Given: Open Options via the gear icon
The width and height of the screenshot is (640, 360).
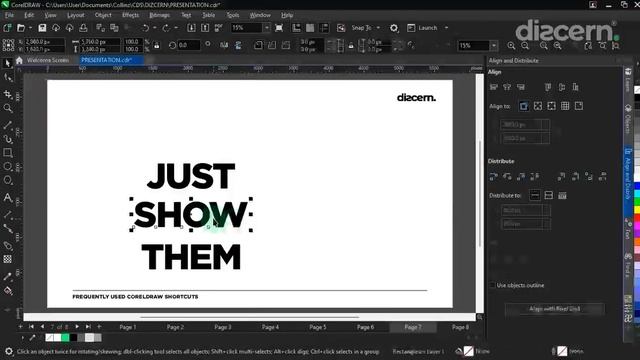Looking at the screenshot, I should tap(394, 28).
